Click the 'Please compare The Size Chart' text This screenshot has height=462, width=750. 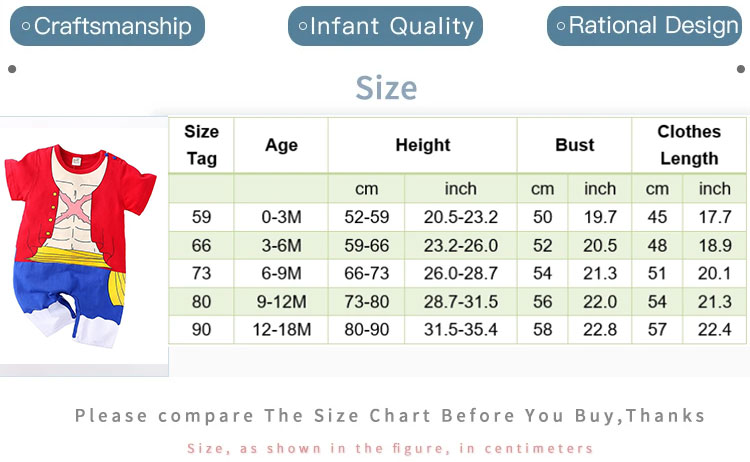pos(390,415)
